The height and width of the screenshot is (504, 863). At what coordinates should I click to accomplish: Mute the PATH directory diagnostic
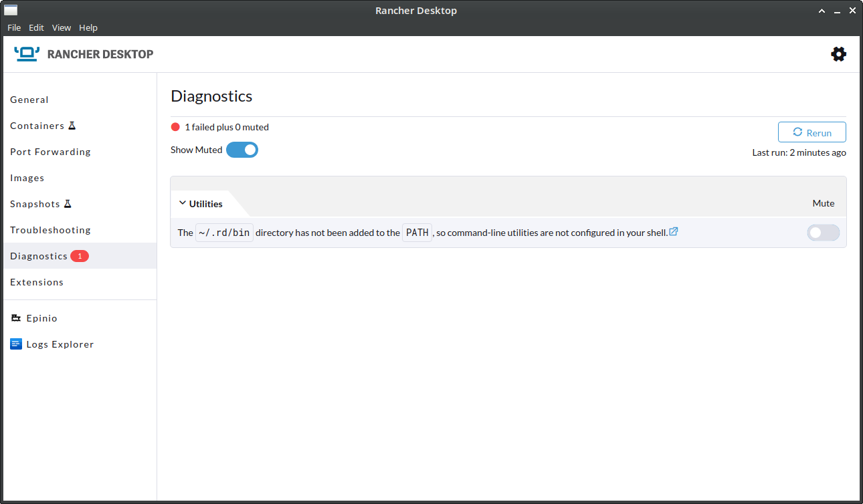tap(823, 233)
